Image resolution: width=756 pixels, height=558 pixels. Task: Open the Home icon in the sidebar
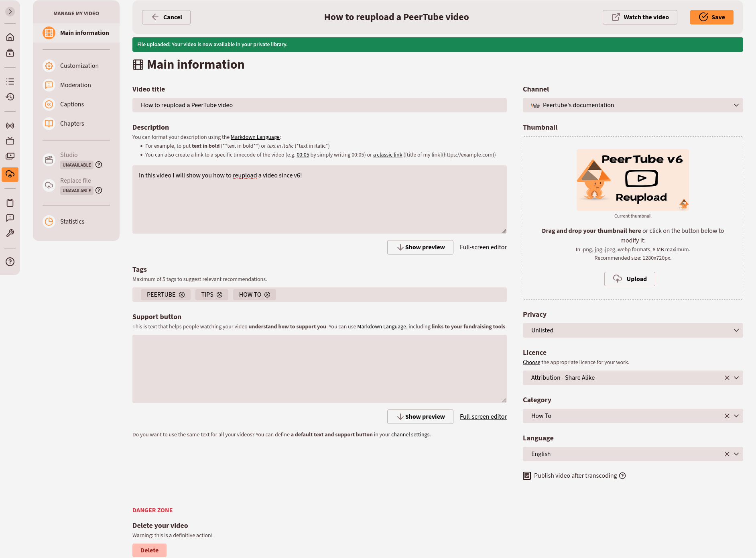click(10, 37)
